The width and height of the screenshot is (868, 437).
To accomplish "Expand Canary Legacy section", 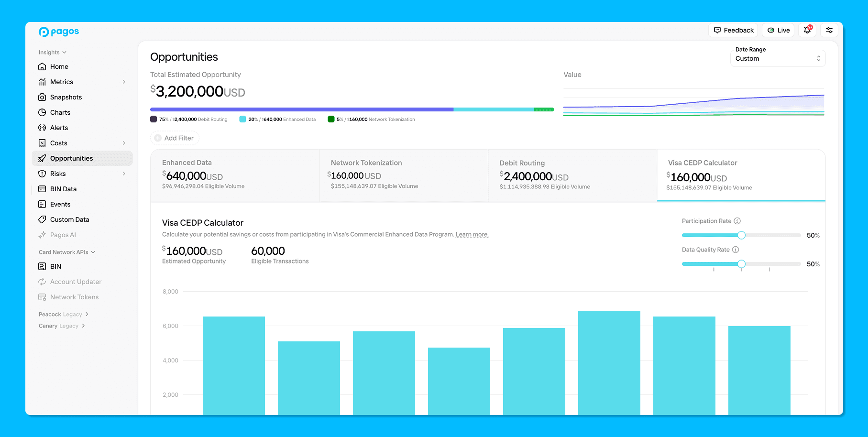I will point(62,326).
